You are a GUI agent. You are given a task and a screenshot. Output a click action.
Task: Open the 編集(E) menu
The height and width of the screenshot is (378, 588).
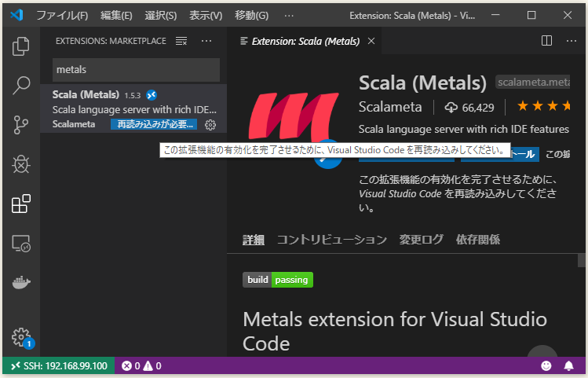(x=116, y=16)
